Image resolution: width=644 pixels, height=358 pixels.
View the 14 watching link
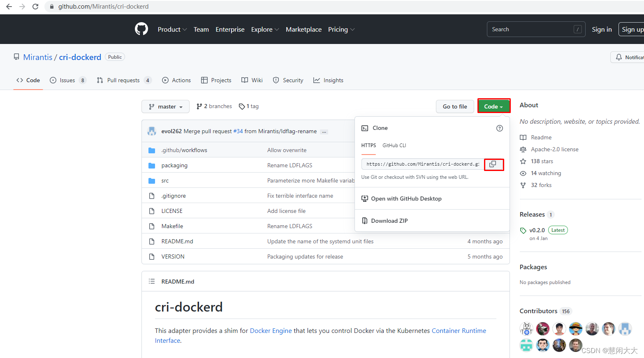[541, 173]
